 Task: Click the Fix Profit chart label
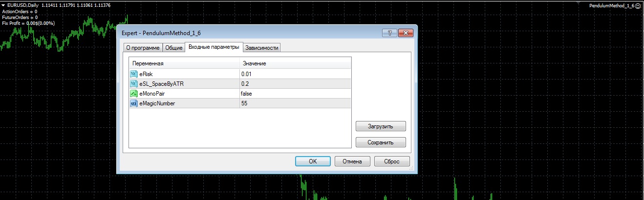28,23
